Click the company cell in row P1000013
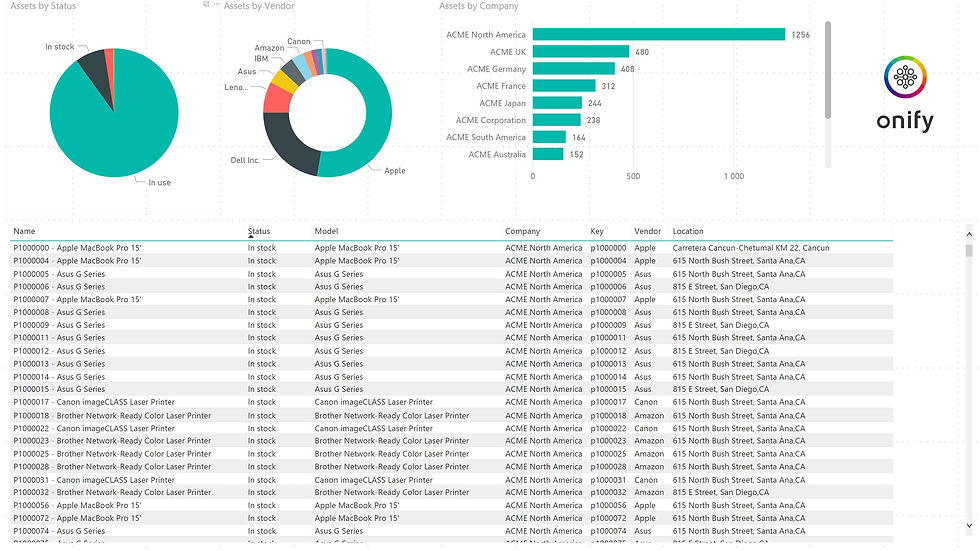980x551 pixels. 544,364
